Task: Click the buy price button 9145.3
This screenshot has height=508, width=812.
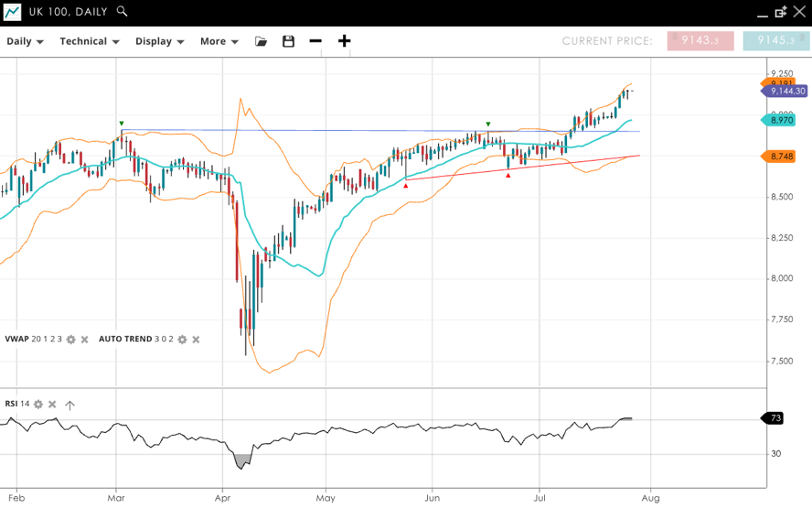Action: tap(776, 41)
